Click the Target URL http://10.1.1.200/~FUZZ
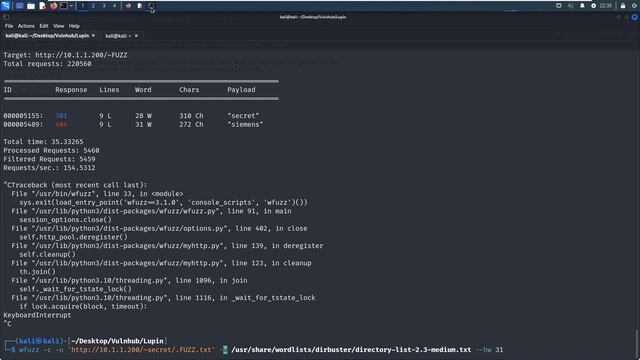Screen dimensions: 640x360 (x=81, y=55)
